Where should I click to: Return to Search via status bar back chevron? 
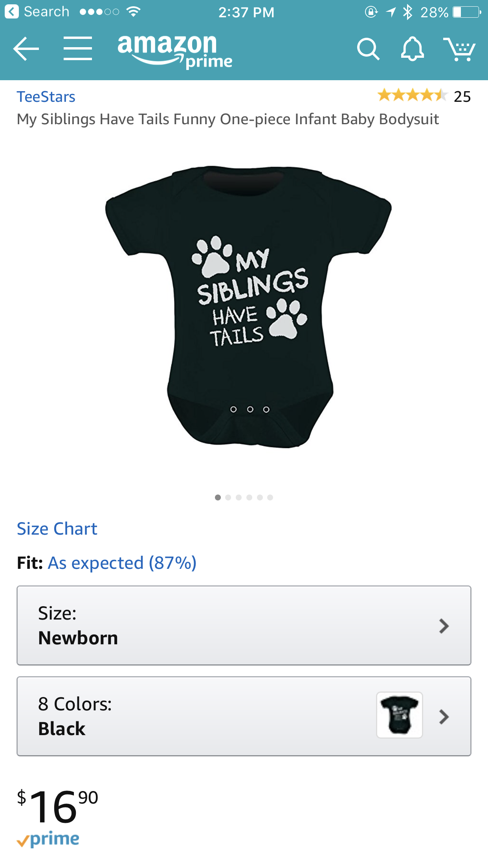pyautogui.click(x=12, y=12)
